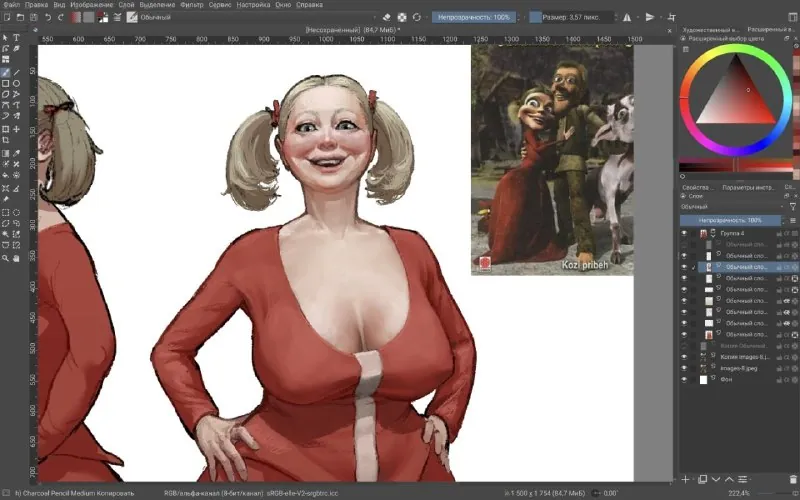The height and width of the screenshot is (500, 800).
Task: Adjust the brush Размер 3,57 slider
Action: (x=571, y=17)
